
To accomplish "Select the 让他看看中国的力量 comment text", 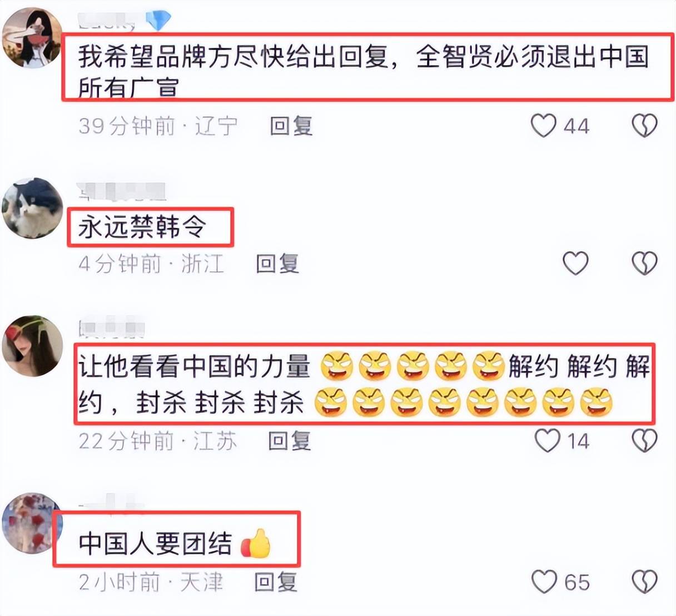I will point(365,384).
